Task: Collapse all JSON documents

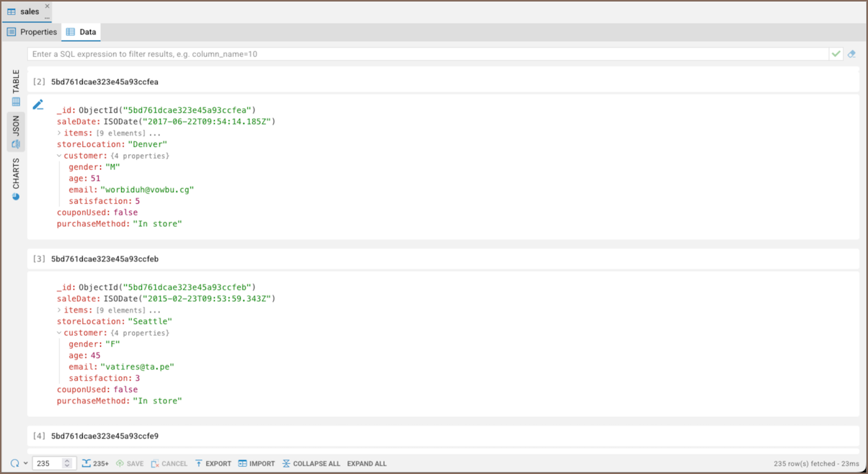Action: point(311,463)
